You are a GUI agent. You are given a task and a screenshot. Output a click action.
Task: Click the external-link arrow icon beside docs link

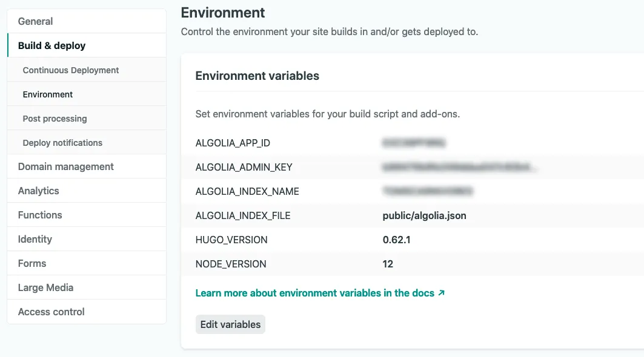point(440,292)
